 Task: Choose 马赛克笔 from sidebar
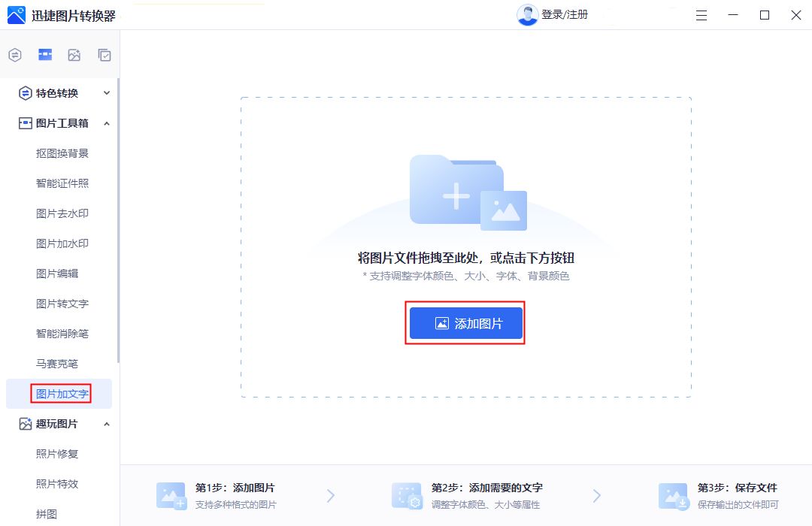(57, 364)
